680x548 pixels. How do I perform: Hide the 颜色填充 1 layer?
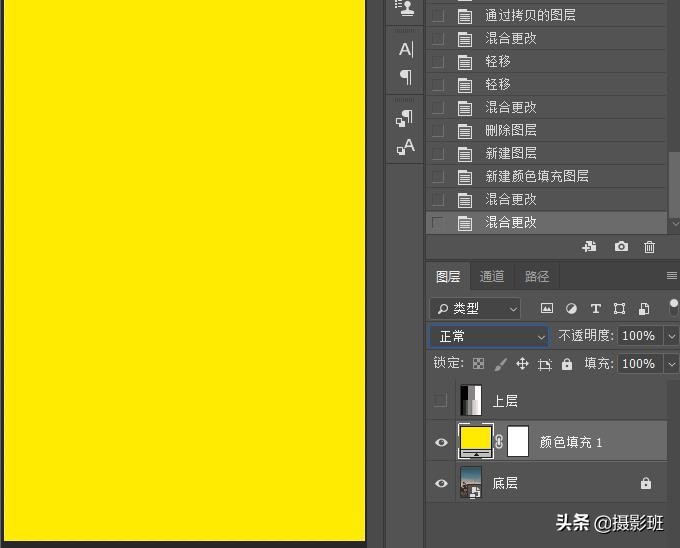441,442
